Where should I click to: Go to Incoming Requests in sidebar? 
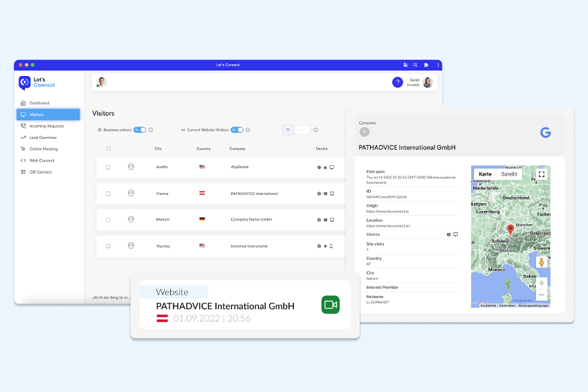[46, 126]
